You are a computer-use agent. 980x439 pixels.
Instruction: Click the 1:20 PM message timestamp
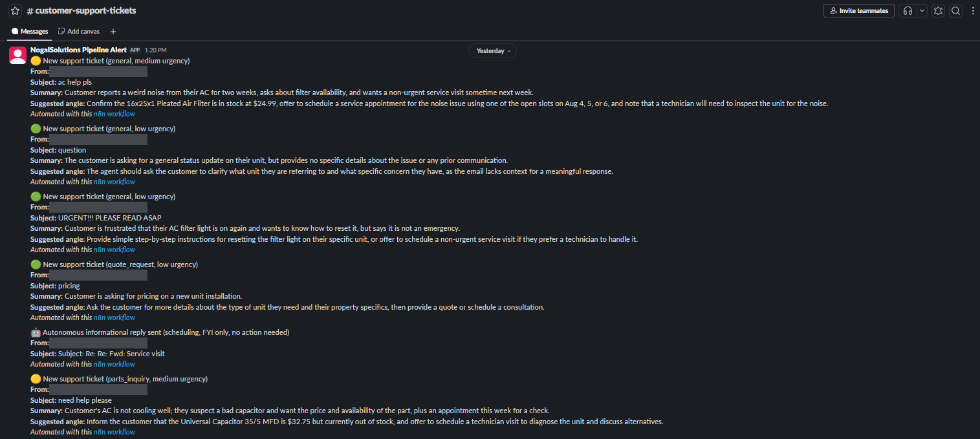(x=156, y=50)
